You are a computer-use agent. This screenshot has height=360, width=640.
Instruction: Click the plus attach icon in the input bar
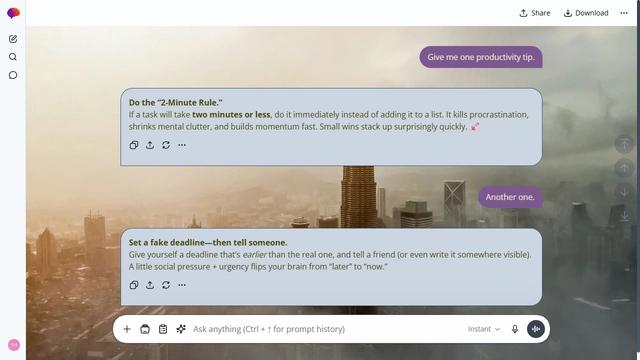coord(127,329)
